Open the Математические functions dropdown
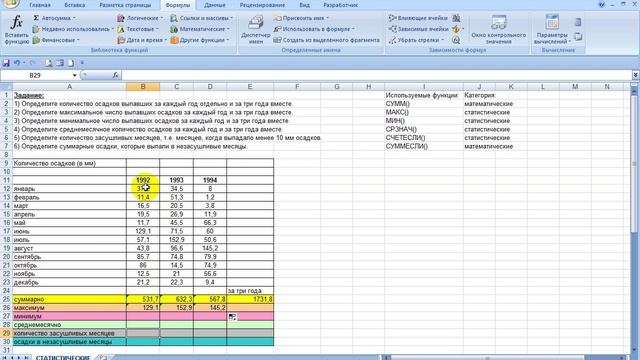 click(200, 29)
